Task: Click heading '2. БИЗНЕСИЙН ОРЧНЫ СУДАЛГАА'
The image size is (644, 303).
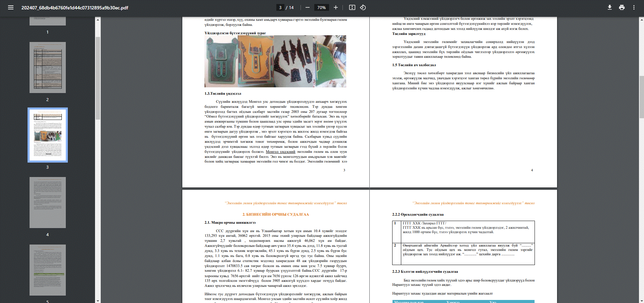Action: 276,214
